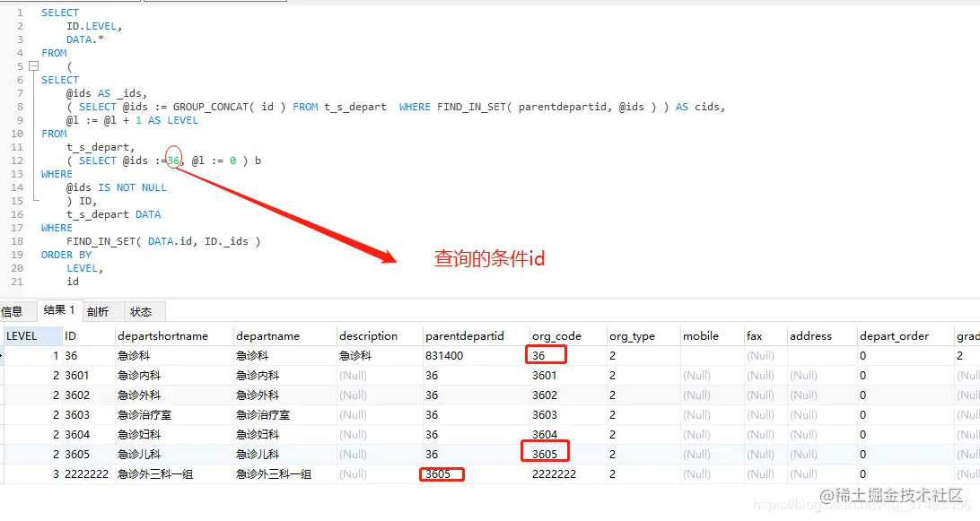
Task: Select the mobile column header
Action: [x=712, y=335]
